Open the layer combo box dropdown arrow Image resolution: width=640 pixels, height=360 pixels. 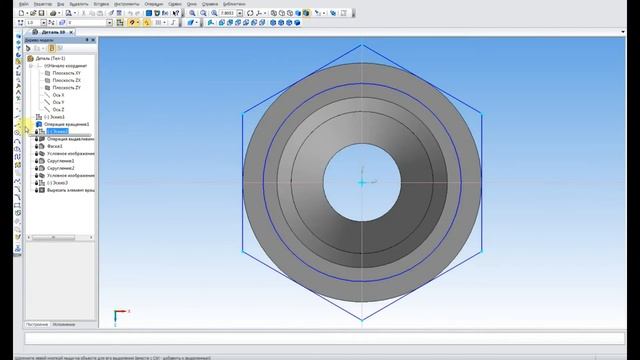[x=109, y=23]
